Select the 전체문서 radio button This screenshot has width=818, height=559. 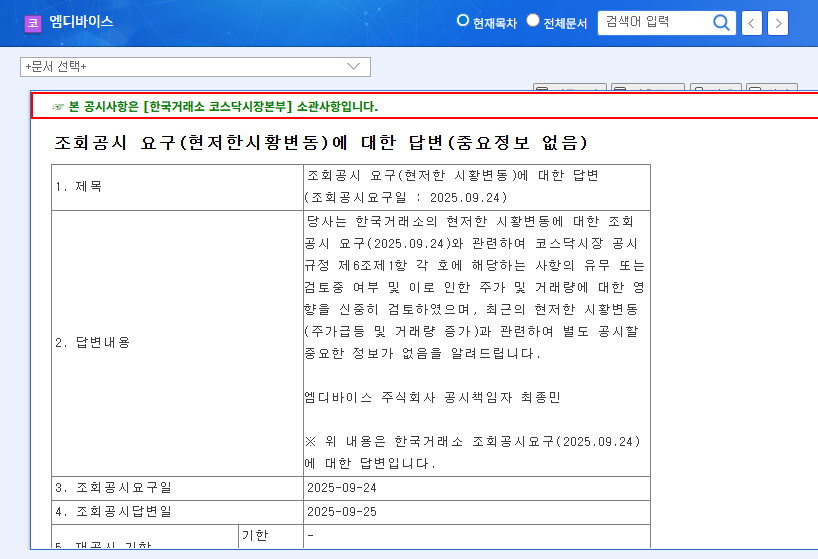[x=533, y=20]
